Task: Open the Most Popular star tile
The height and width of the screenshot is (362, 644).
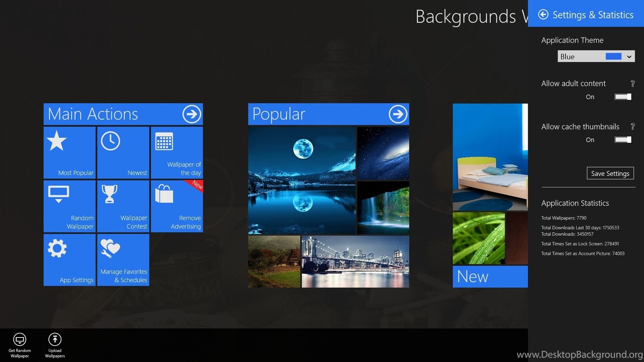Action: tap(70, 152)
